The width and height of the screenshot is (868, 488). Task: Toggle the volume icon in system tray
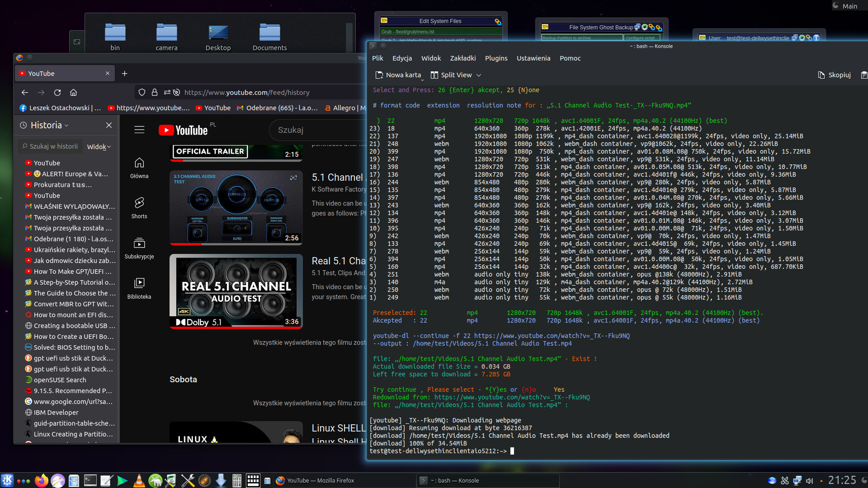pyautogui.click(x=809, y=481)
